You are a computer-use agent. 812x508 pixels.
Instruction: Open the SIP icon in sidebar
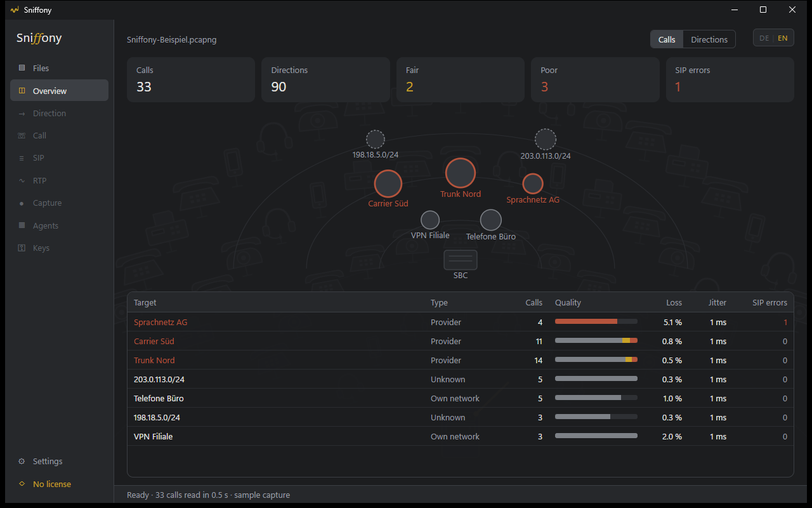point(22,158)
